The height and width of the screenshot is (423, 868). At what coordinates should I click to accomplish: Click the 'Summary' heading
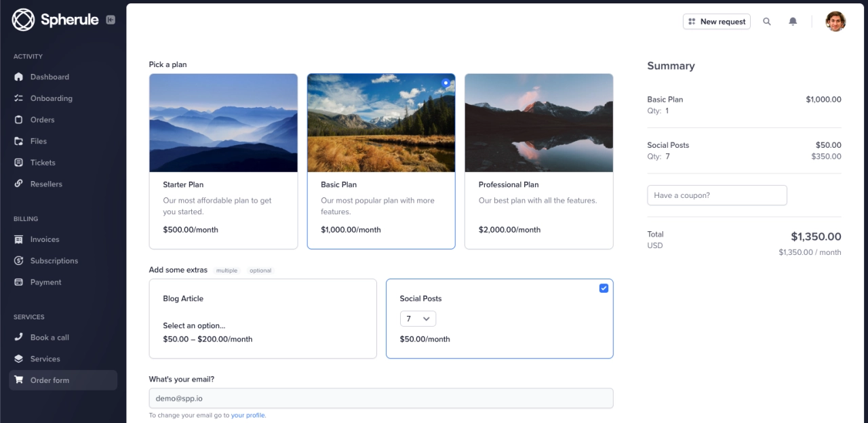click(x=671, y=66)
